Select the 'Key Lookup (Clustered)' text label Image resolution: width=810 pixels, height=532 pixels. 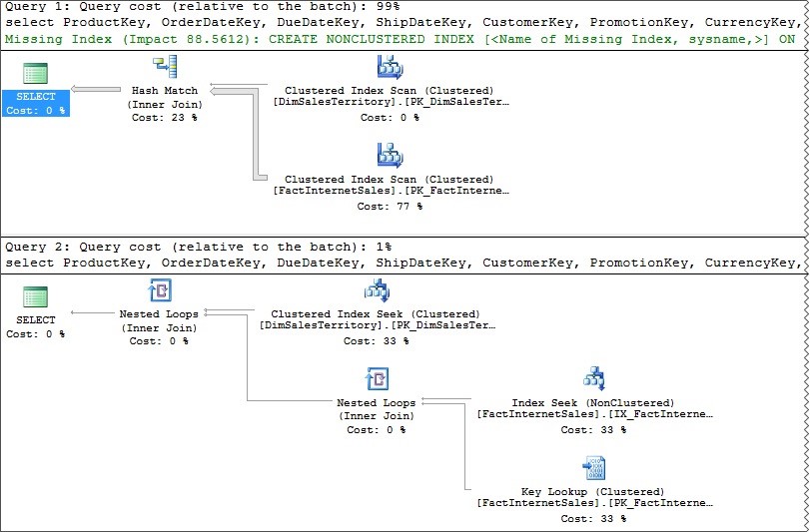pyautogui.click(x=592, y=492)
